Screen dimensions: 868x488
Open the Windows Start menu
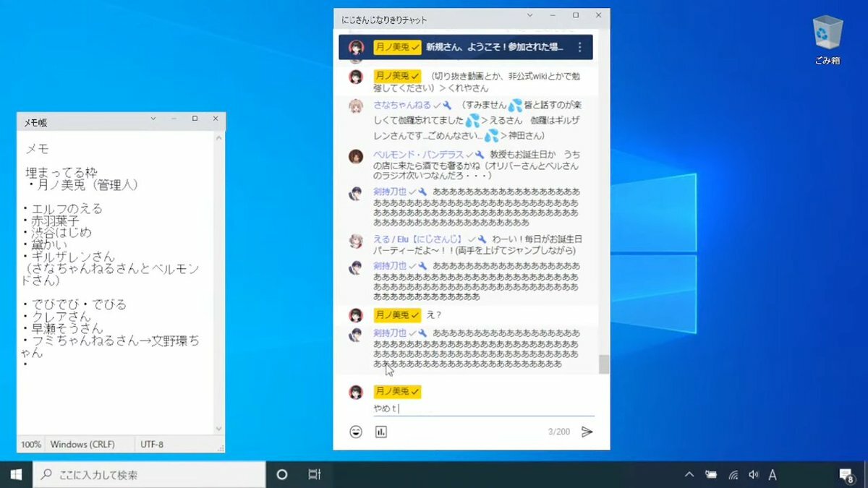click(16, 474)
